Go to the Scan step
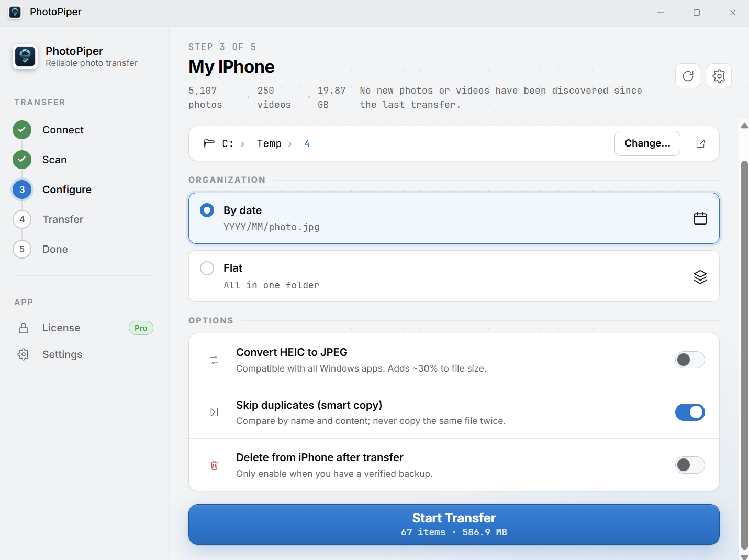 (x=54, y=160)
